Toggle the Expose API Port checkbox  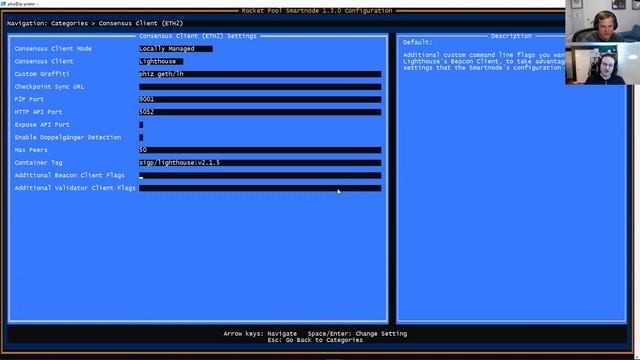(141, 124)
